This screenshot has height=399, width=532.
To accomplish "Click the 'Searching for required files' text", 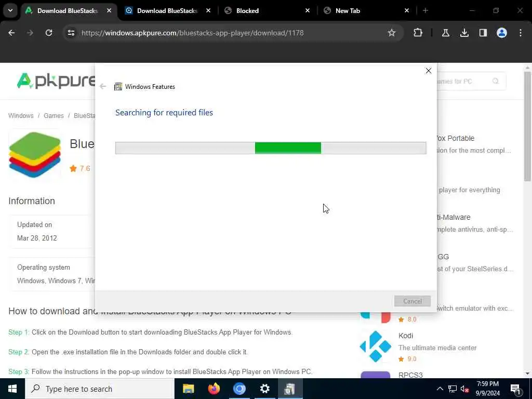I will pyautogui.click(x=164, y=113).
